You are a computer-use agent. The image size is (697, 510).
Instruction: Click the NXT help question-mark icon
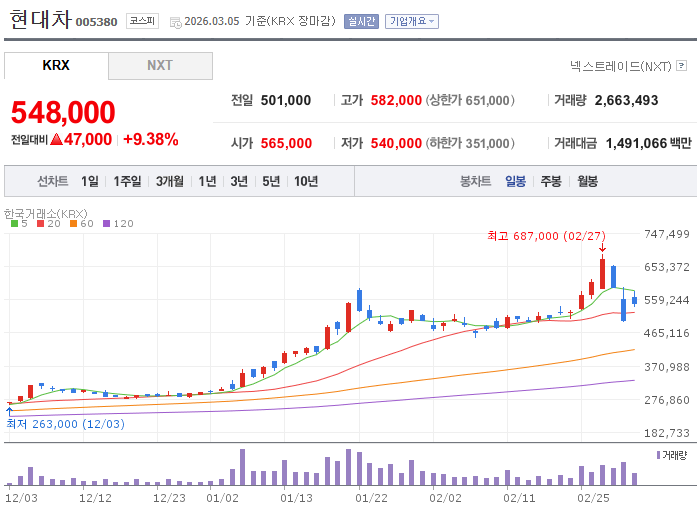pyautogui.click(x=681, y=66)
